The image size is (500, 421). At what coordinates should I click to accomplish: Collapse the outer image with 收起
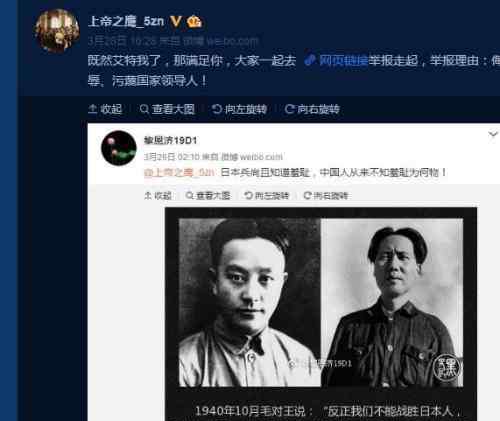[x=105, y=109]
